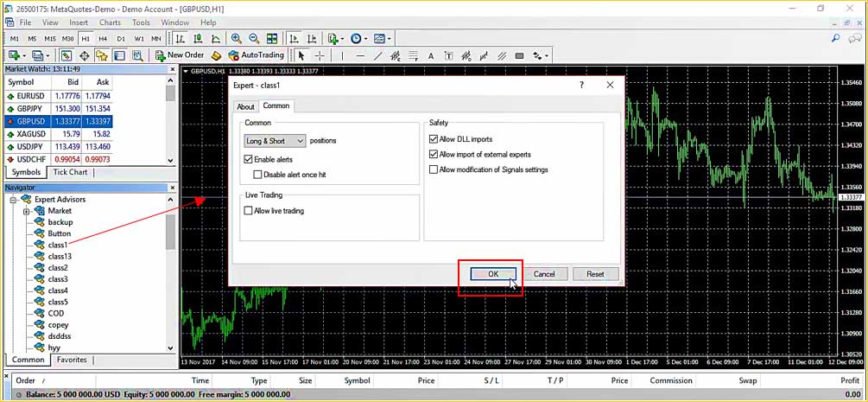Enable Allow live trading checkbox
Image resolution: width=868 pixels, height=402 pixels.
249,211
